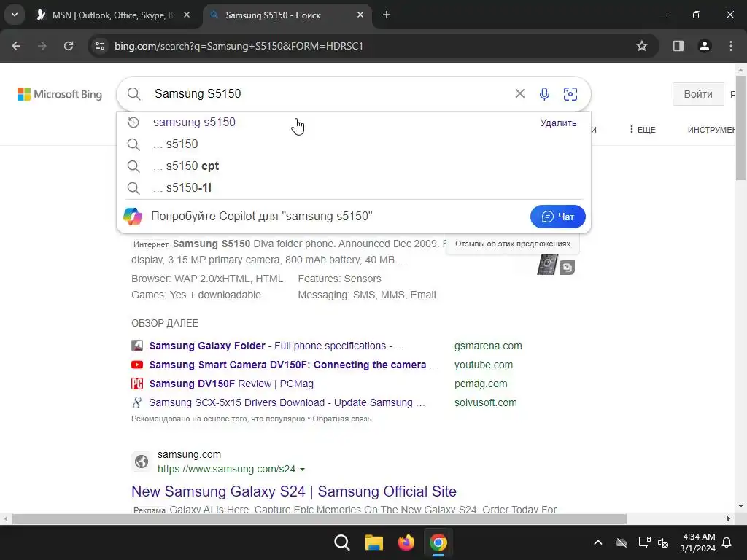
Task: Bookmark this page with star icon
Action: pyautogui.click(x=642, y=46)
